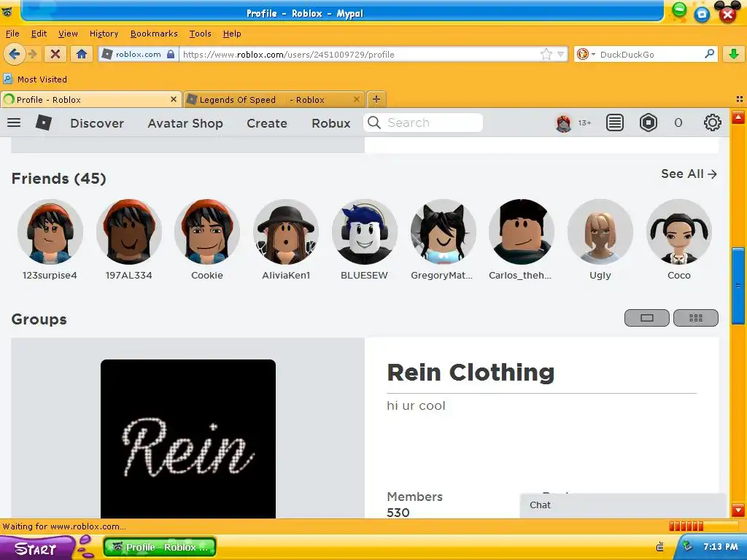This screenshot has width=747, height=560.
Task: Open the Roblox hamburger navigation menu
Action: click(14, 122)
